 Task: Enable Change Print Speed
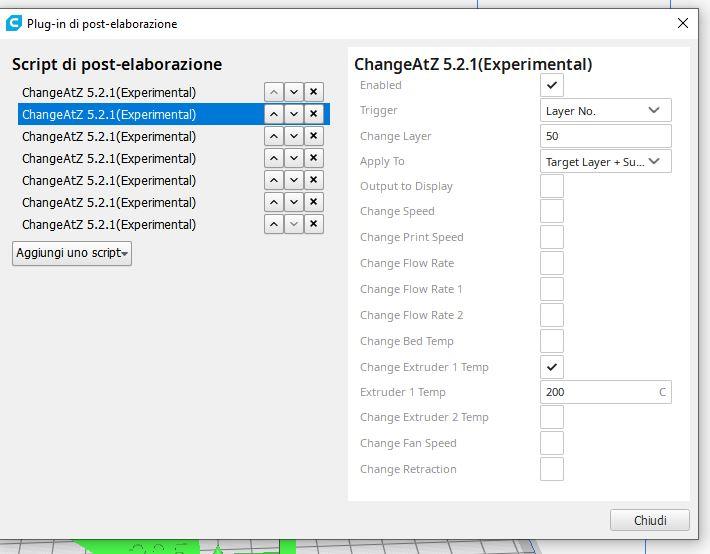[x=552, y=237]
